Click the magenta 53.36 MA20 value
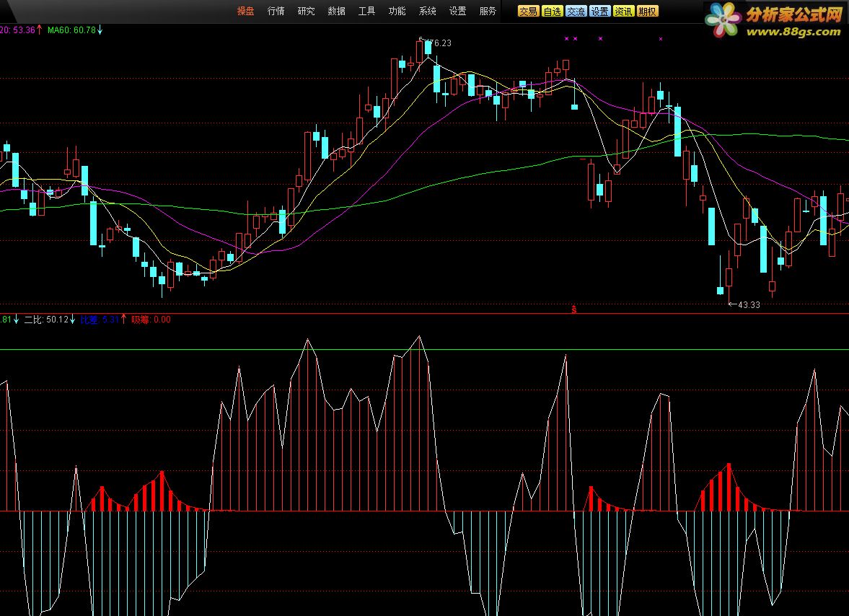The image size is (849, 616). [x=25, y=30]
